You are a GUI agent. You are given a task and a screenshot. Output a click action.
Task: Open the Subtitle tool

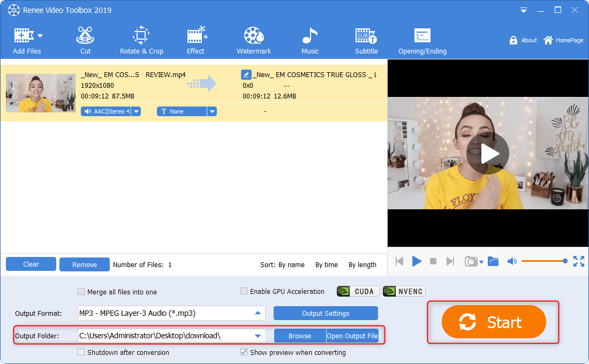[366, 41]
